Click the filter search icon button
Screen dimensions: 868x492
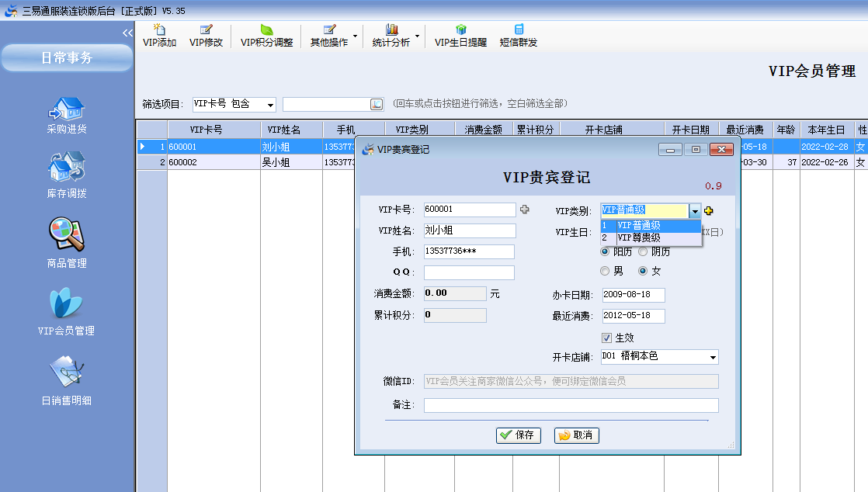click(377, 104)
